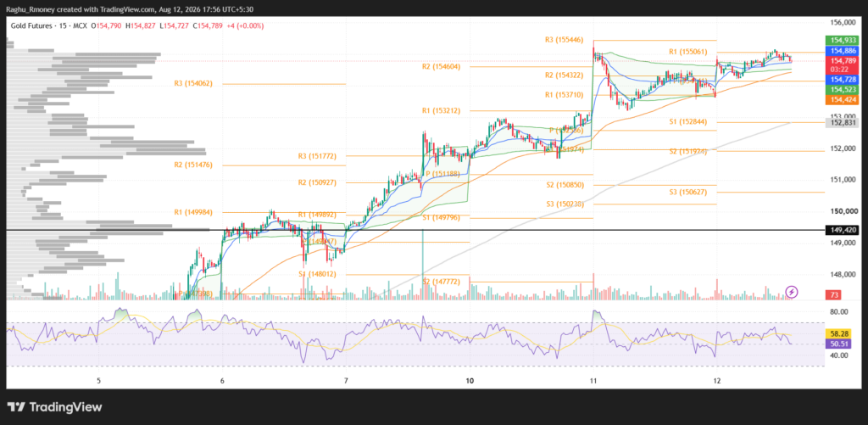Click pivot label R3 (155446)

coord(564,40)
